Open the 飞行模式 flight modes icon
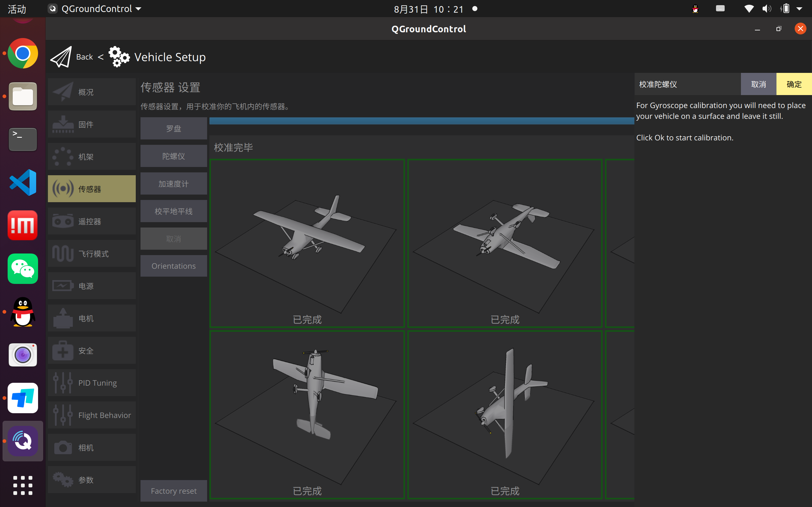Image resolution: width=812 pixels, height=507 pixels. pyautogui.click(x=63, y=253)
